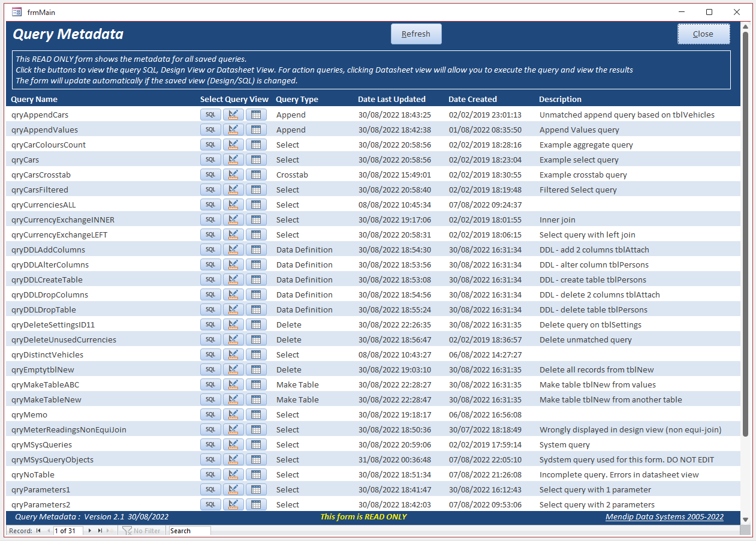Toggle the No Filter button
The height and width of the screenshot is (541, 756).
click(x=141, y=531)
